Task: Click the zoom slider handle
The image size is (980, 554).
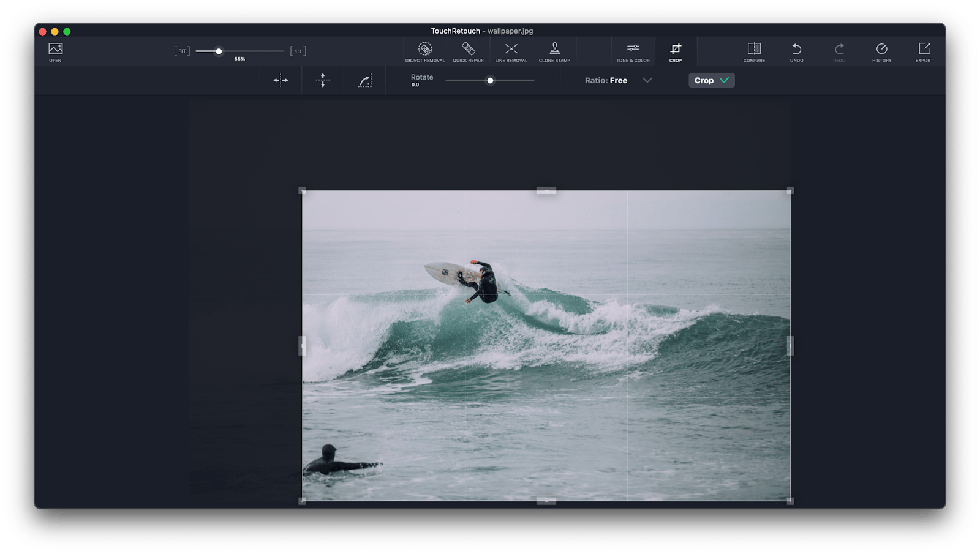Action: coord(219,51)
